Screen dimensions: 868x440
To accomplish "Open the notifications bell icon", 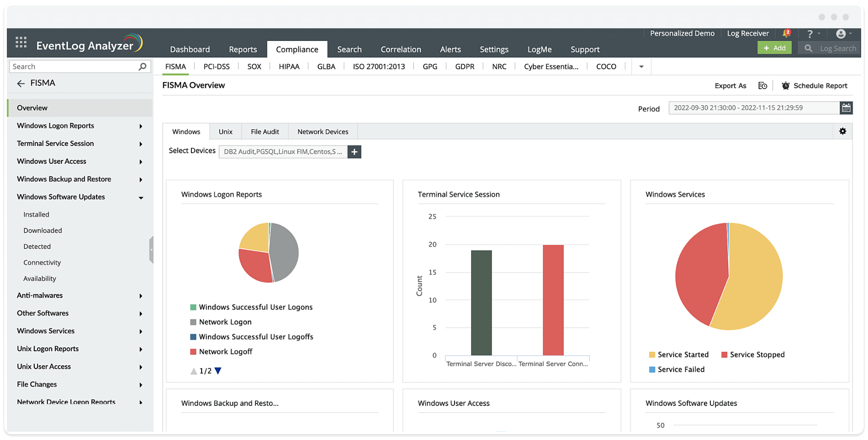I will point(786,33).
